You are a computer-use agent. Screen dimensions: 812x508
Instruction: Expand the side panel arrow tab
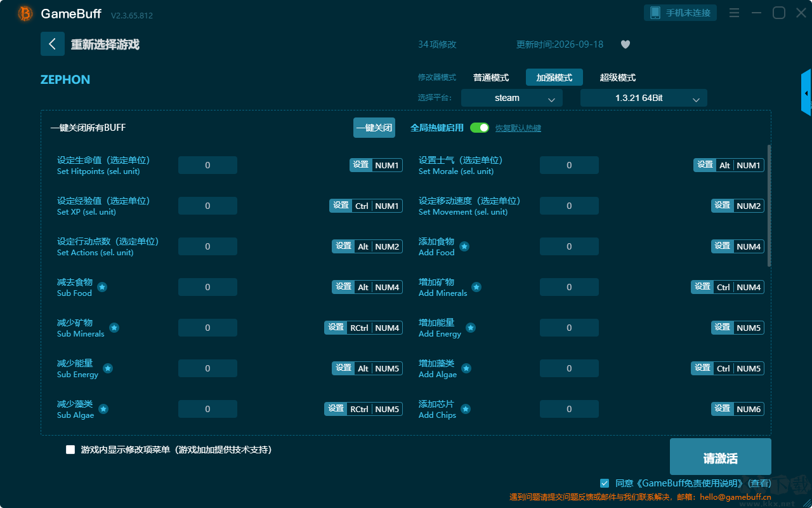(806, 93)
